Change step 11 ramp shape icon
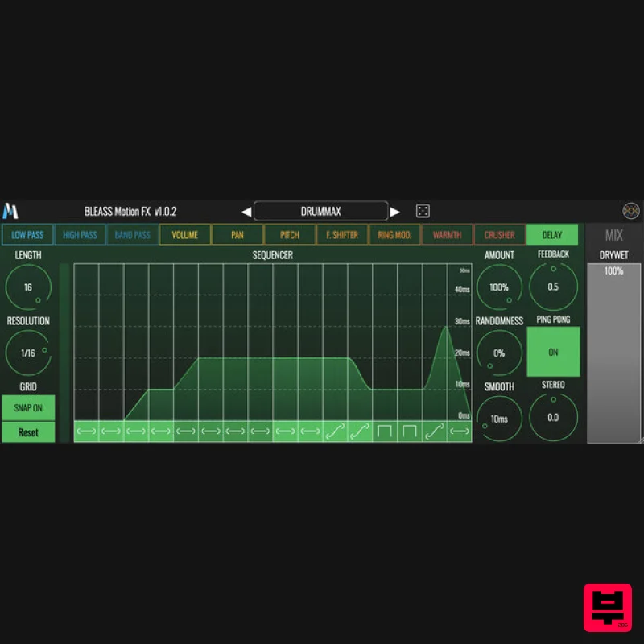 coord(335,431)
